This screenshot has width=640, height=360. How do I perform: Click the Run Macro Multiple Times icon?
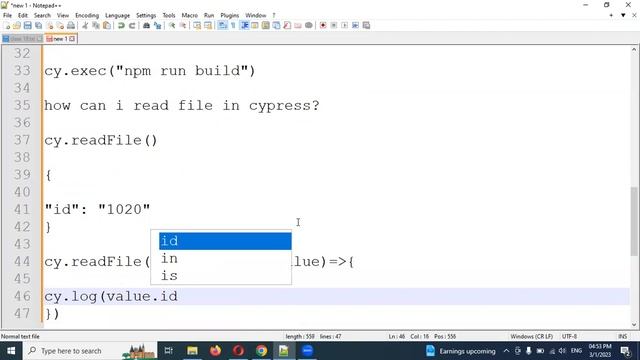356,25
